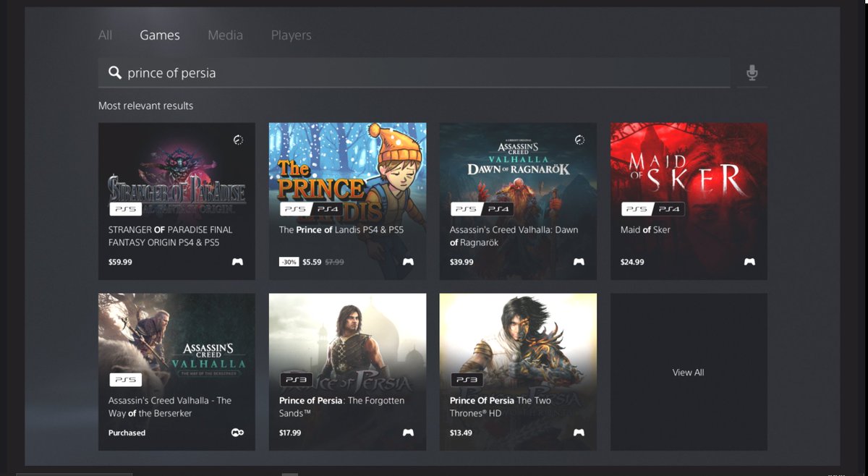Click add-on controller icon on Way of the Berserker
This screenshot has width=868, height=476.
click(237, 433)
